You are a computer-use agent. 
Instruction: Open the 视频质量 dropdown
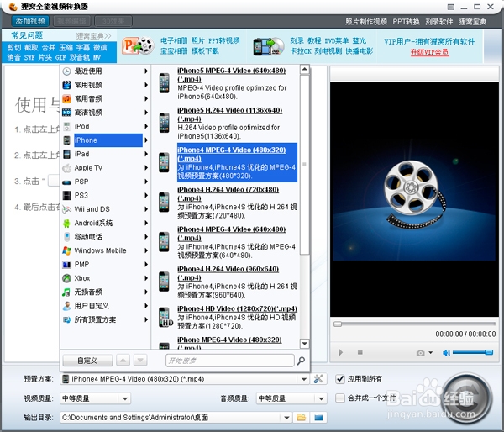(x=125, y=399)
